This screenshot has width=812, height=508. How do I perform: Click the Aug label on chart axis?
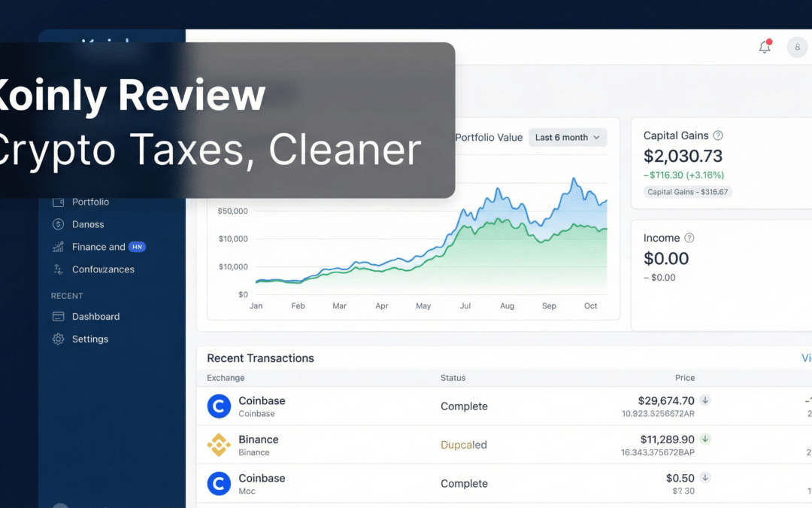[x=507, y=306]
